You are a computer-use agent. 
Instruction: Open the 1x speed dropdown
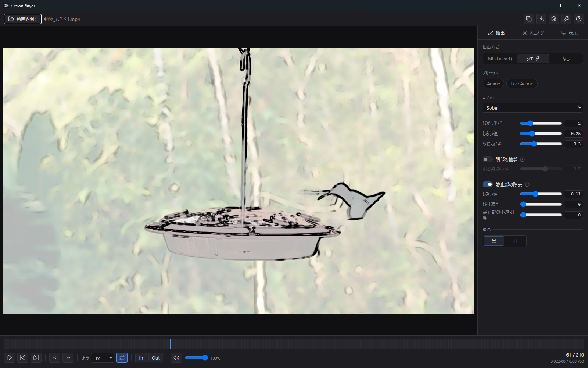(x=103, y=358)
